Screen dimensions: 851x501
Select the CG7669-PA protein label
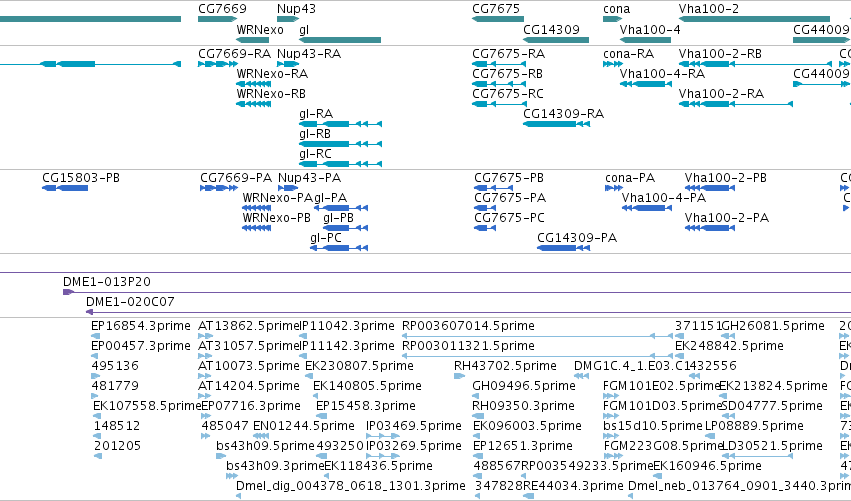(236, 178)
